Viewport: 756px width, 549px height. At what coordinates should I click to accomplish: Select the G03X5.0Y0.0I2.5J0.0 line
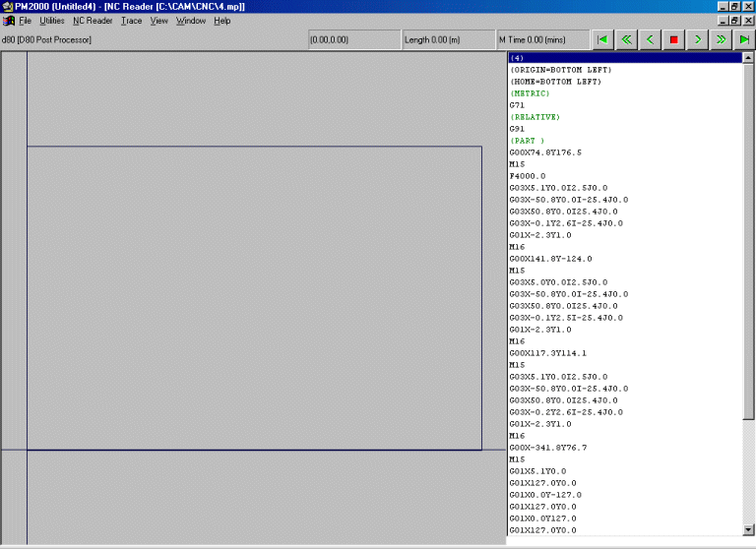625,282
